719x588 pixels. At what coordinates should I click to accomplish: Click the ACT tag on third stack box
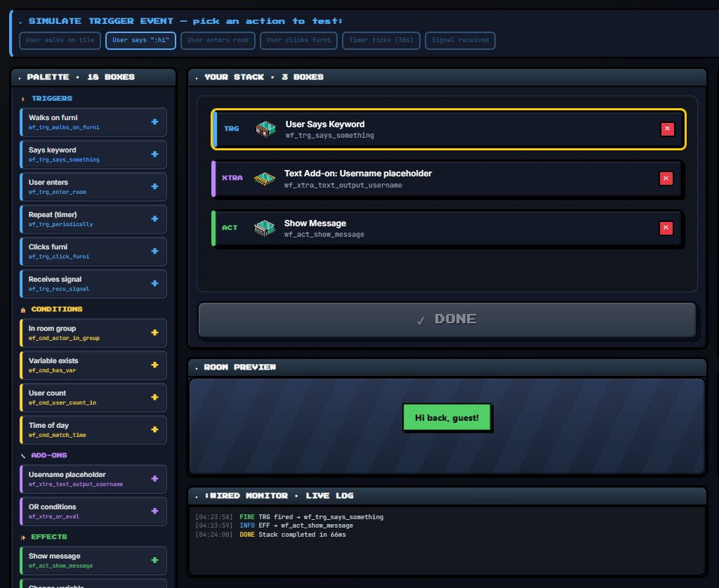230,228
